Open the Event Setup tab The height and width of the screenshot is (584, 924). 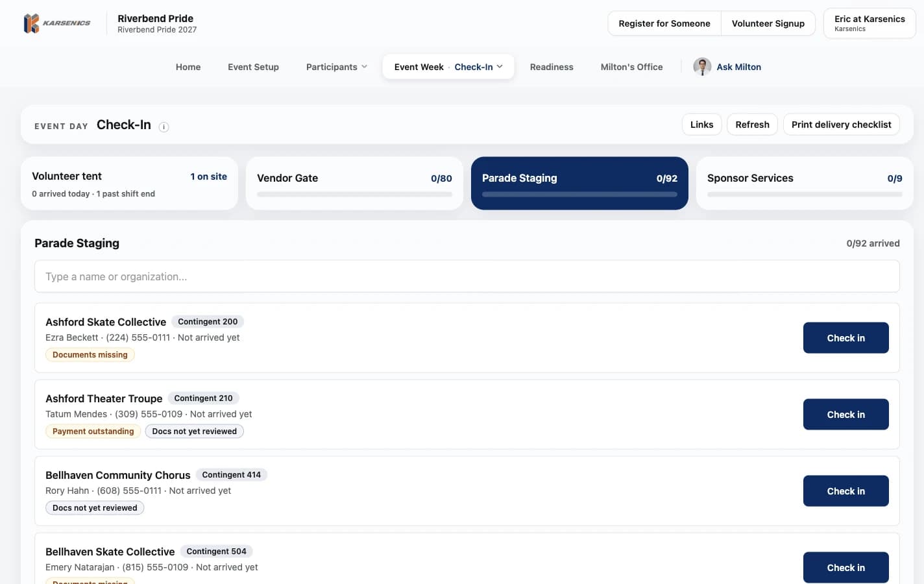[253, 67]
